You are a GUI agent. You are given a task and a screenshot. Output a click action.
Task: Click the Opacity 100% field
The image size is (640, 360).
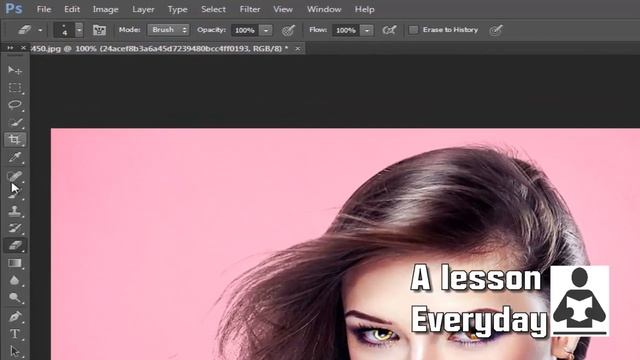click(x=245, y=30)
